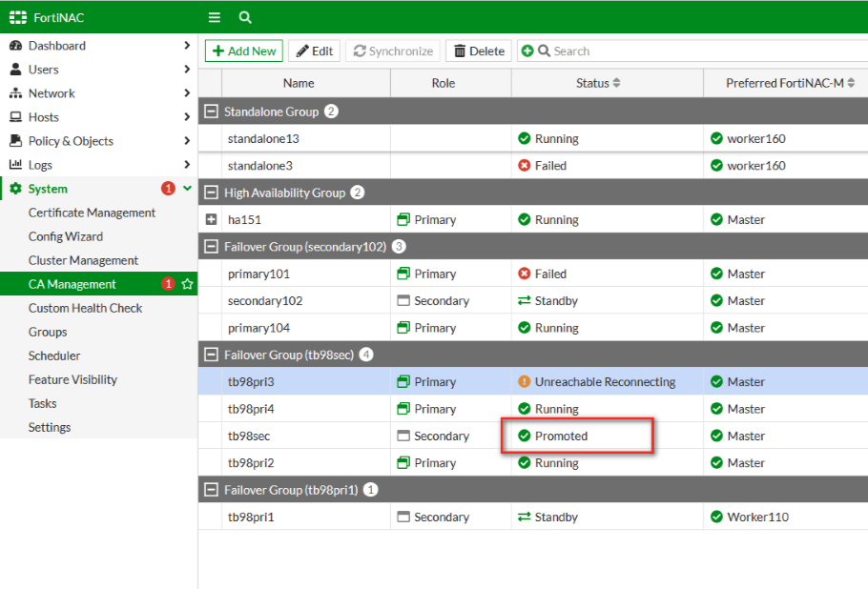Collapse the Failover Group (tb98pri1) section
Screen dimensions: 868x589
(x=211, y=490)
